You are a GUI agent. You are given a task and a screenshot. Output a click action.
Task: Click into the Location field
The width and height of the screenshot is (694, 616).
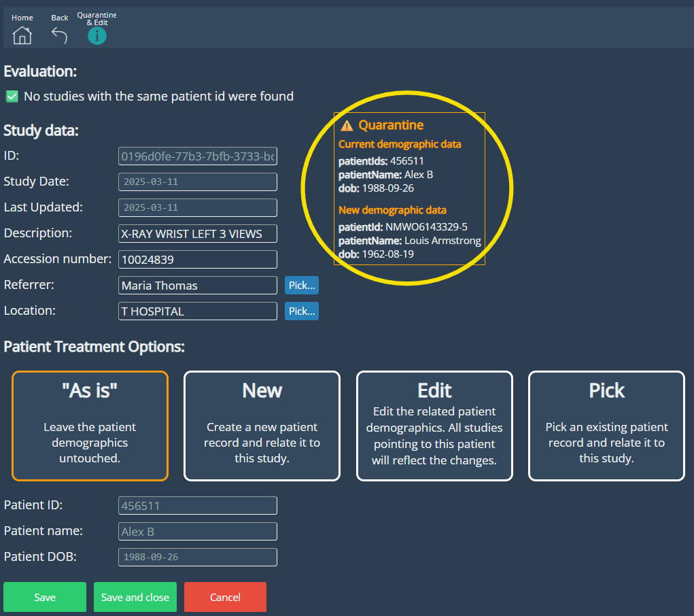[x=198, y=311]
